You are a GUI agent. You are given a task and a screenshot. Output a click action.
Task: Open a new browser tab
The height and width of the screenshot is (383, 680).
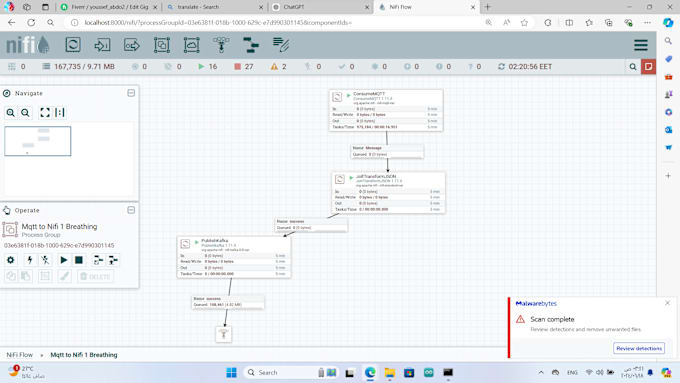pos(487,7)
